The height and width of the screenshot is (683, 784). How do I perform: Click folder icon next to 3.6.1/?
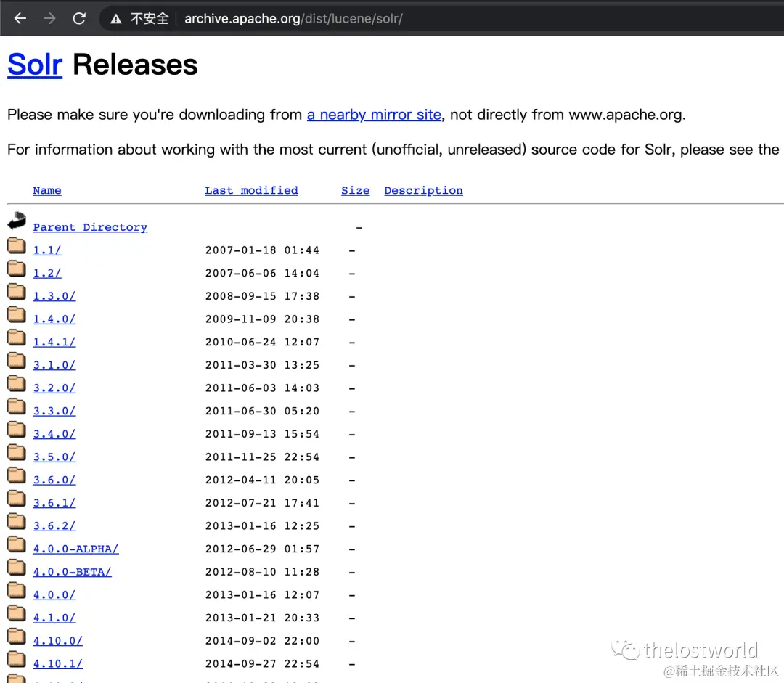[x=17, y=498]
